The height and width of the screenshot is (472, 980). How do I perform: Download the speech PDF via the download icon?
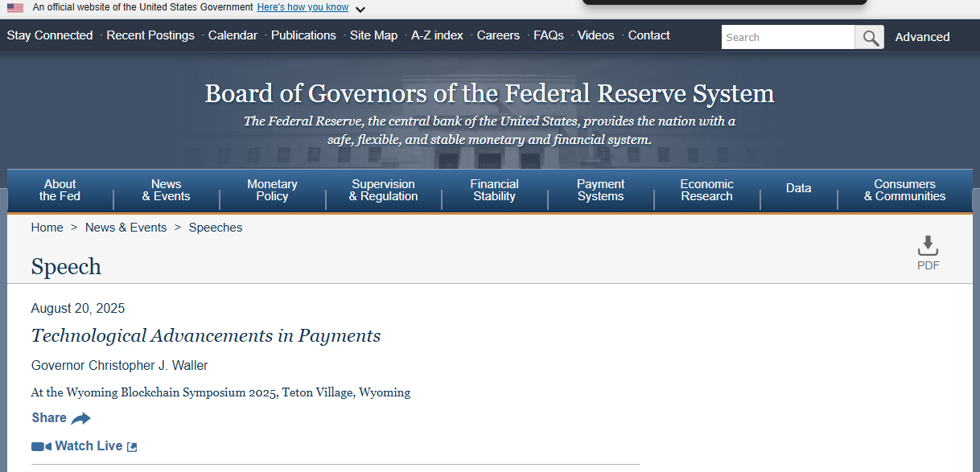click(928, 246)
